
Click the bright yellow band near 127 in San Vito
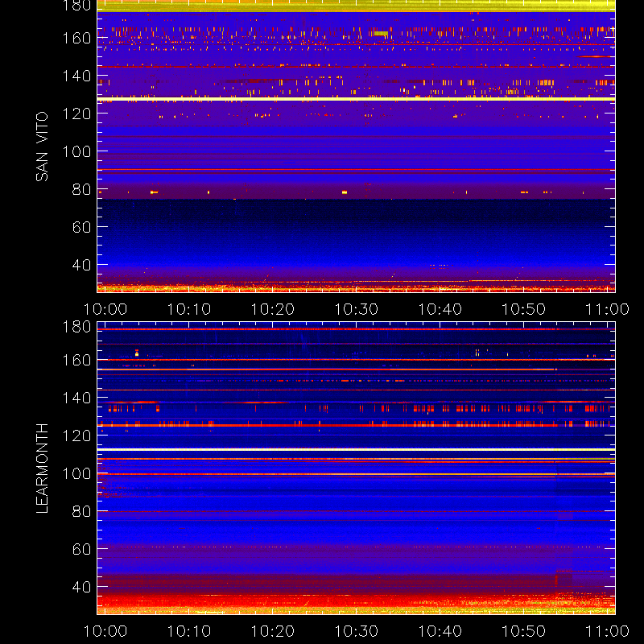356,99
